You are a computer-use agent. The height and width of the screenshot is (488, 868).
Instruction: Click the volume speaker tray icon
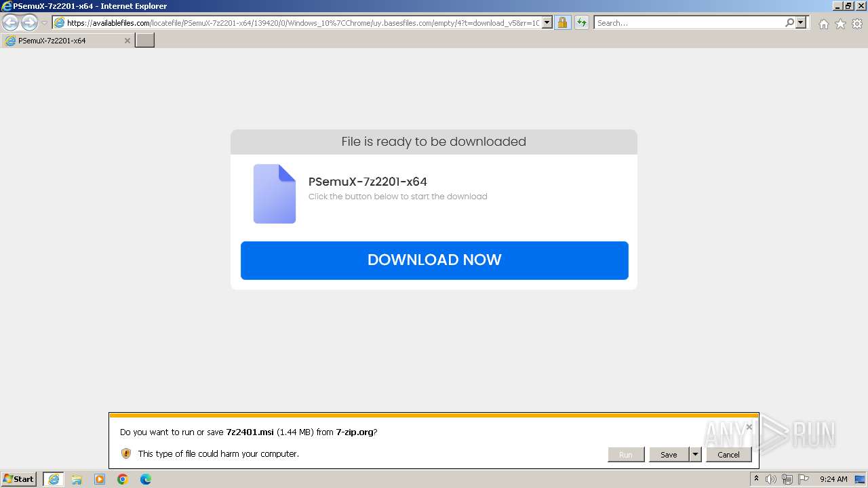point(771,479)
